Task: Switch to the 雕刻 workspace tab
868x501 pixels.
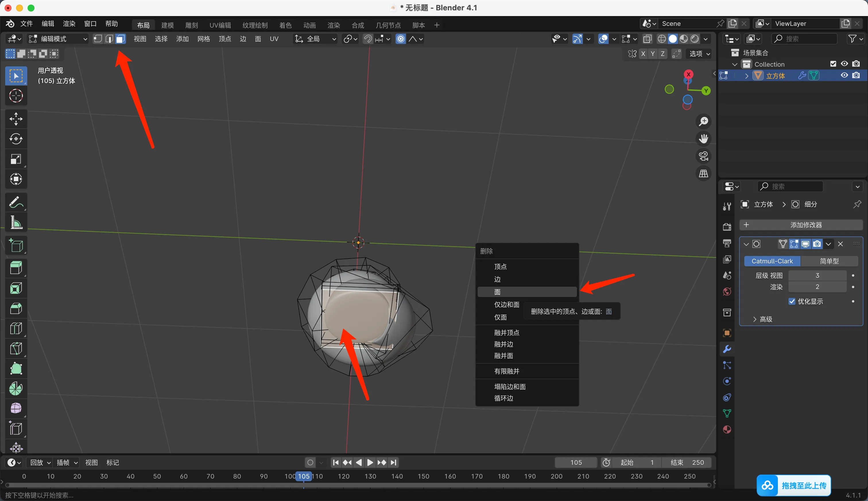Action: pos(191,25)
